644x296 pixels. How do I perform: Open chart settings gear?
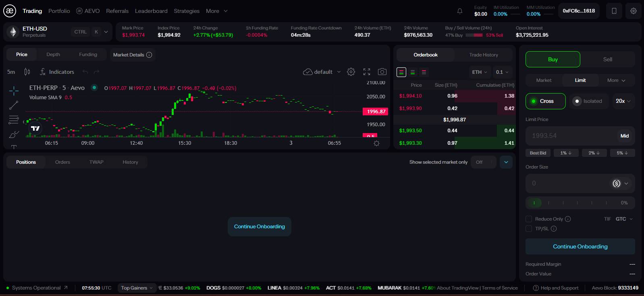point(351,72)
